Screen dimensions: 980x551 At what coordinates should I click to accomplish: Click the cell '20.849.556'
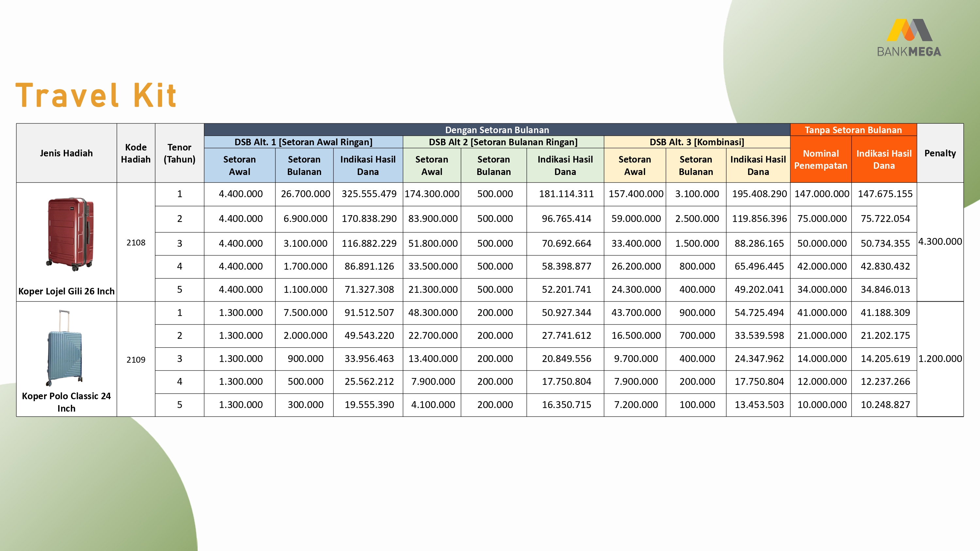(566, 359)
